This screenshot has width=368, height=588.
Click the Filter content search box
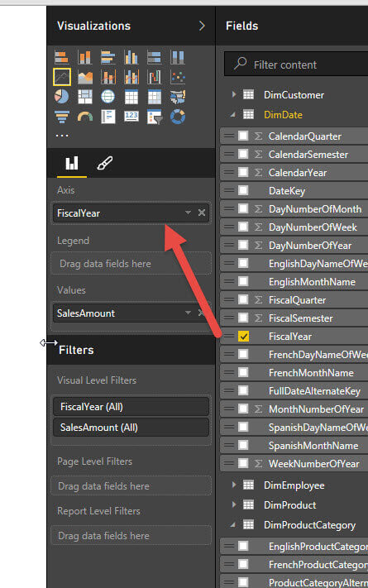[296, 65]
